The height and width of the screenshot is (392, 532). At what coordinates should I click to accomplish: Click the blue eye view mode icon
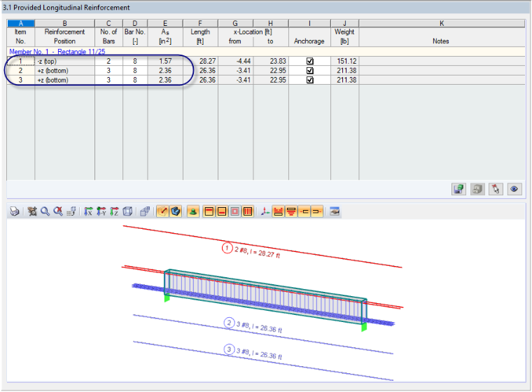point(514,189)
